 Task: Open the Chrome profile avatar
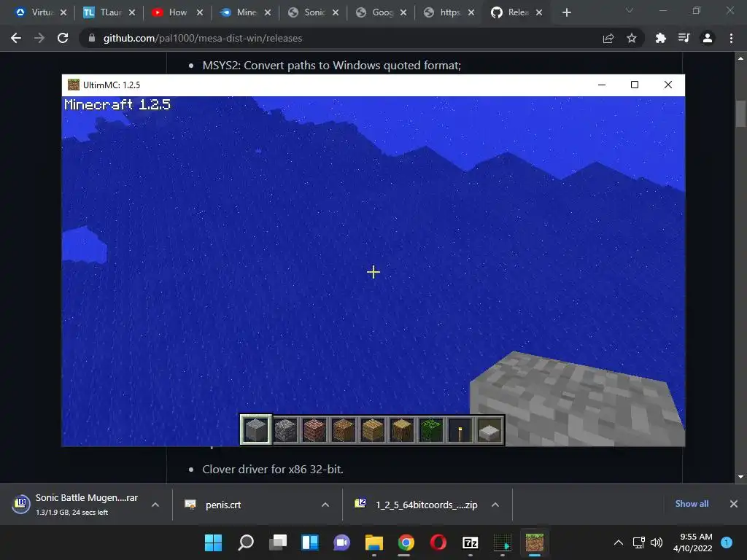[x=708, y=38]
